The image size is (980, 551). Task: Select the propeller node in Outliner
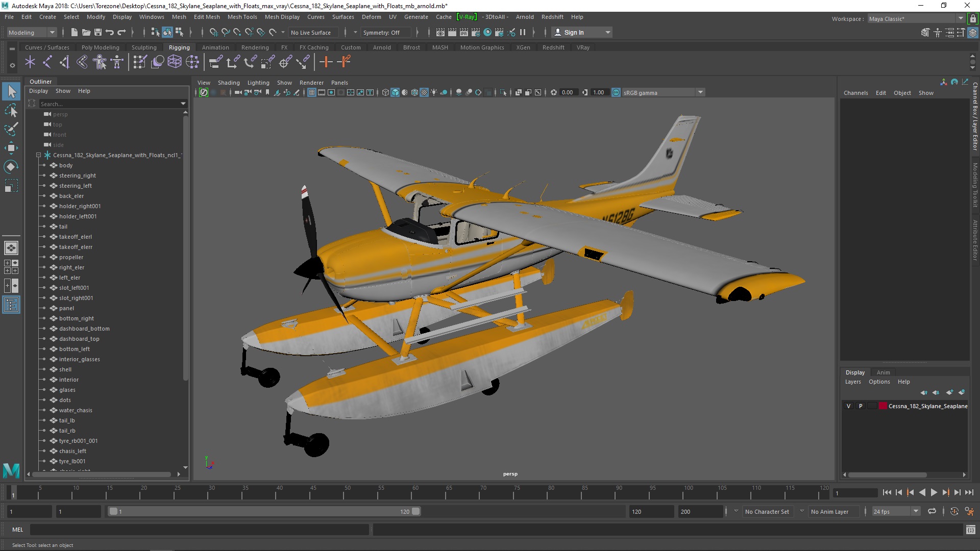(x=71, y=257)
